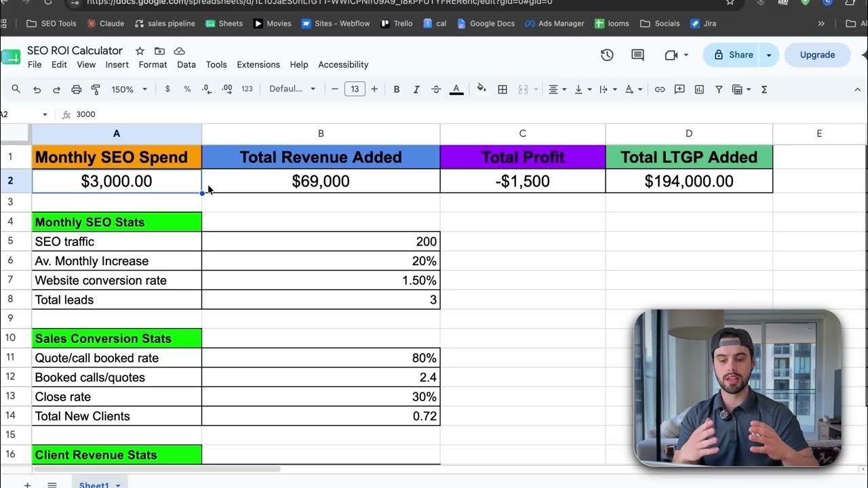Screen dimensions: 868x488
Task: Insert a link
Action: pyautogui.click(x=659, y=89)
